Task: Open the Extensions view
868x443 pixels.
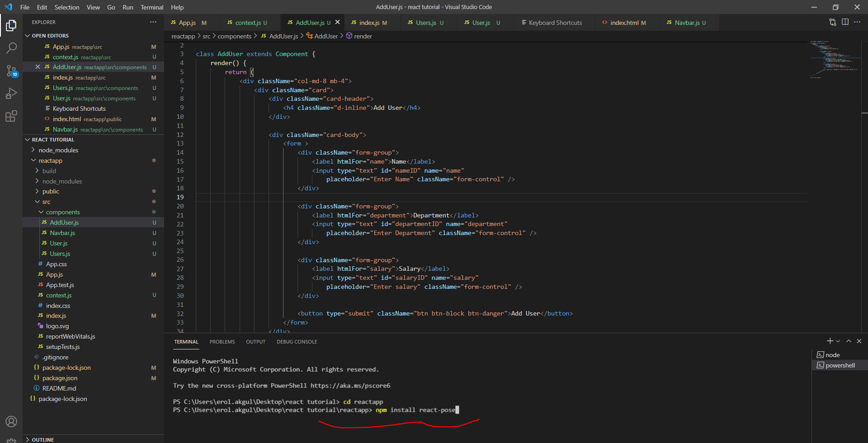Action: (11, 116)
